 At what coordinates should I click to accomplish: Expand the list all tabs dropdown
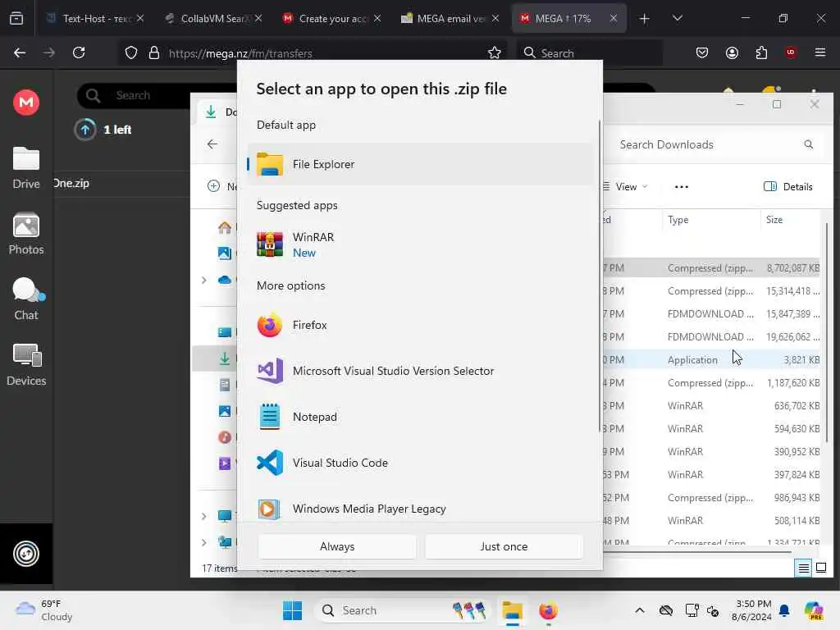point(677,19)
